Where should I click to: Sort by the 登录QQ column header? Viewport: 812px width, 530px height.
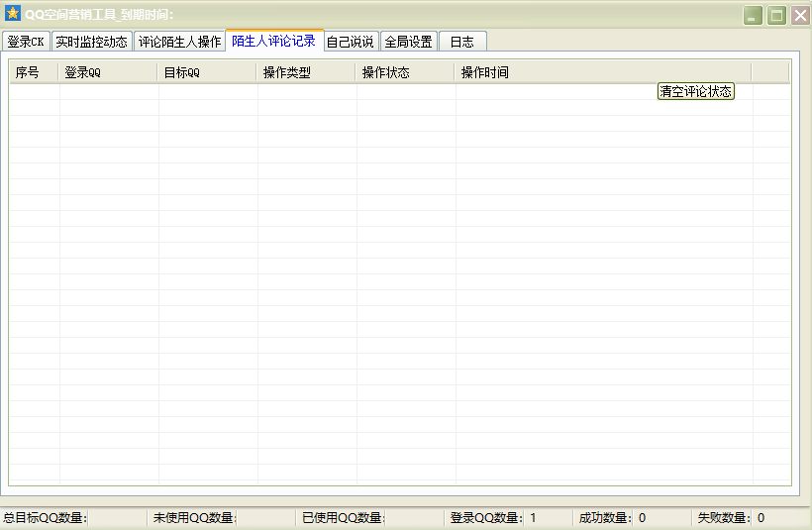tap(108, 72)
